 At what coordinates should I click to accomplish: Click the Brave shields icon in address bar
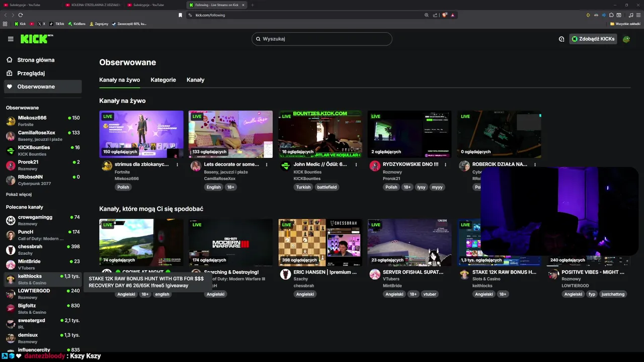click(445, 15)
